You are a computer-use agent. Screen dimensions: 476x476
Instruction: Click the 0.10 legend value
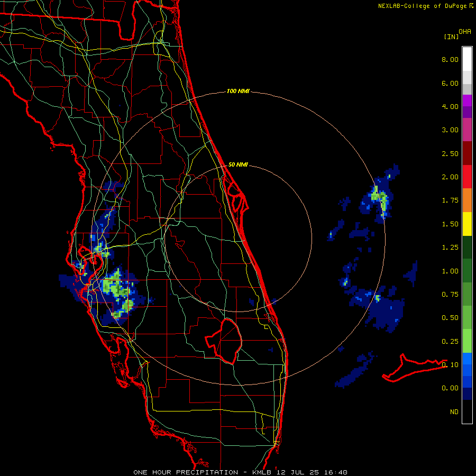(x=450, y=365)
